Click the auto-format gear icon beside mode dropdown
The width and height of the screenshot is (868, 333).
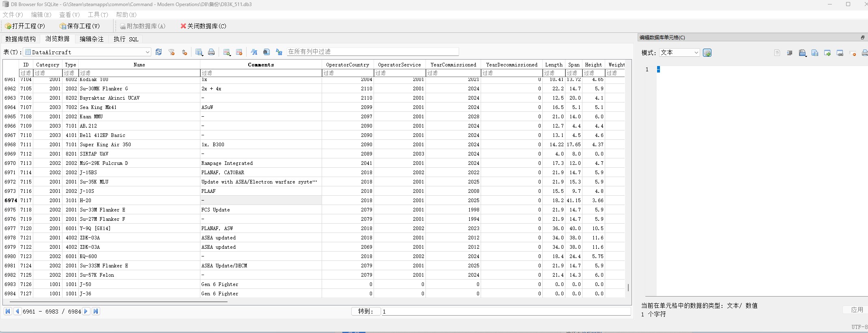(x=707, y=53)
